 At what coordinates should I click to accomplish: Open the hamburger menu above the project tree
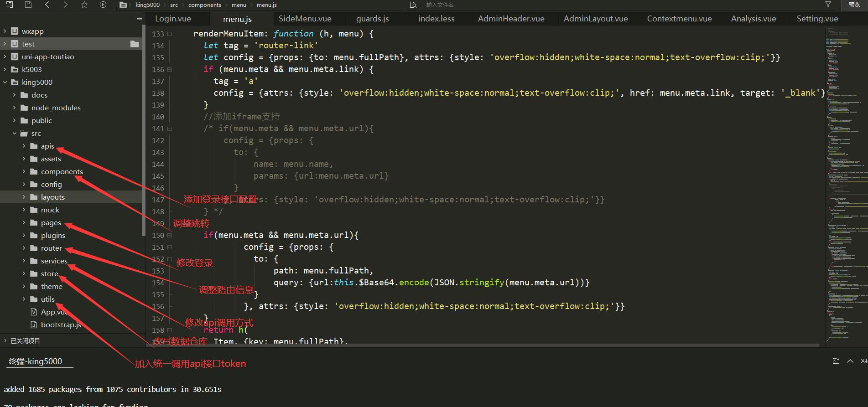coord(139,19)
